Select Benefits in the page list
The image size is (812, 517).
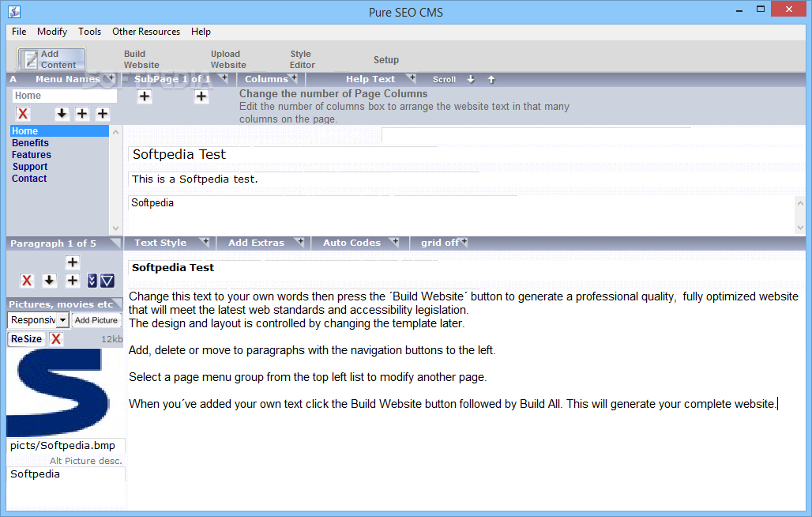pos(30,143)
